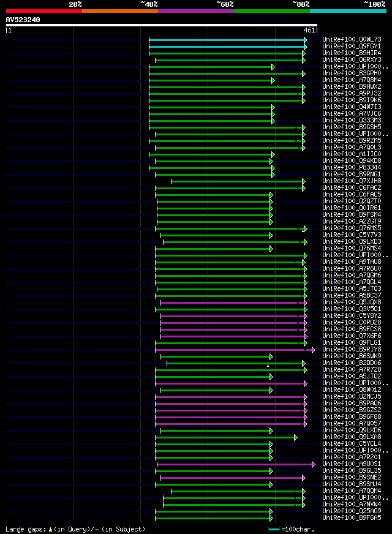Click the arrowhead ending the Q9LXA8 alignment
This screenshot has height=534, width=392.
(295, 438)
